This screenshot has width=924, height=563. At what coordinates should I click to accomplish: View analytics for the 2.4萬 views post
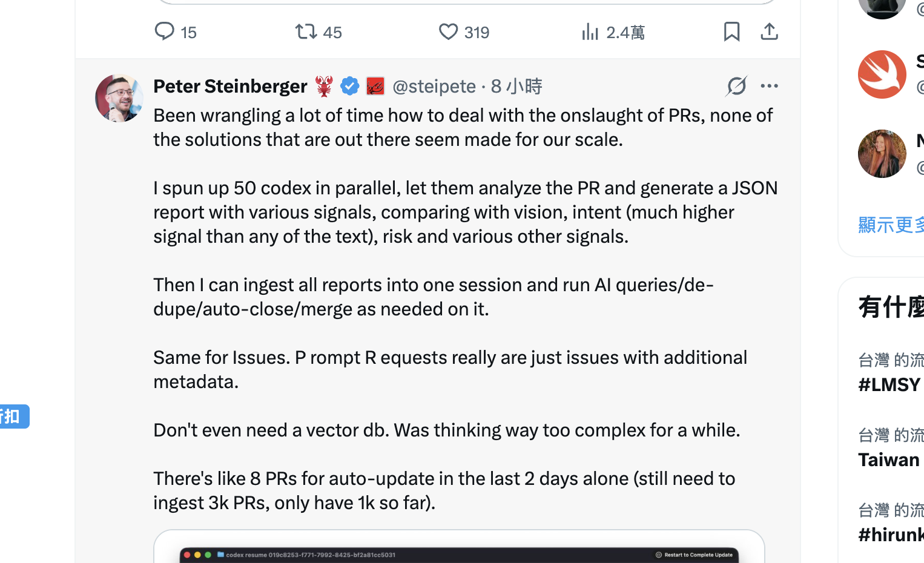(x=590, y=31)
